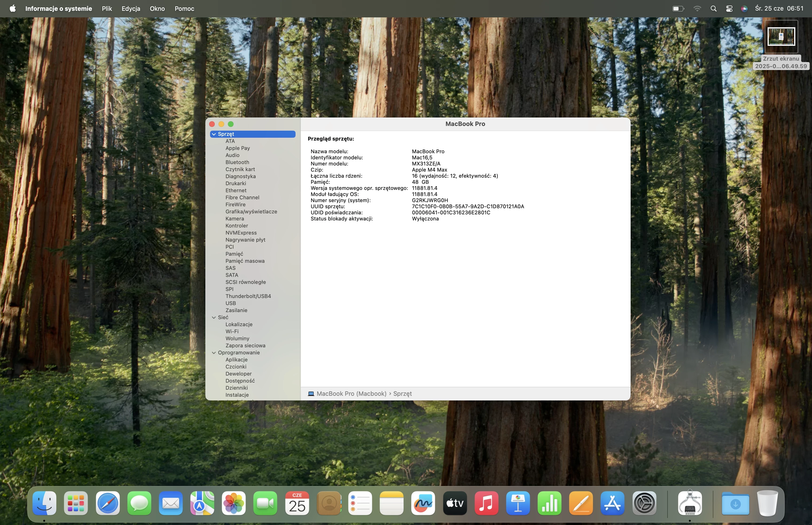Open App Store in Dock
This screenshot has width=812, height=525.
click(x=613, y=503)
